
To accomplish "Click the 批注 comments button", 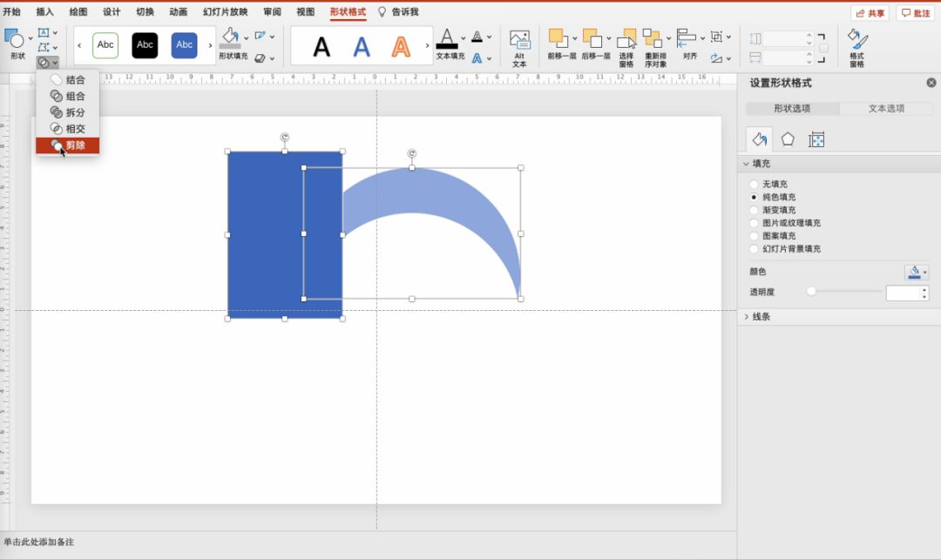I will point(915,12).
